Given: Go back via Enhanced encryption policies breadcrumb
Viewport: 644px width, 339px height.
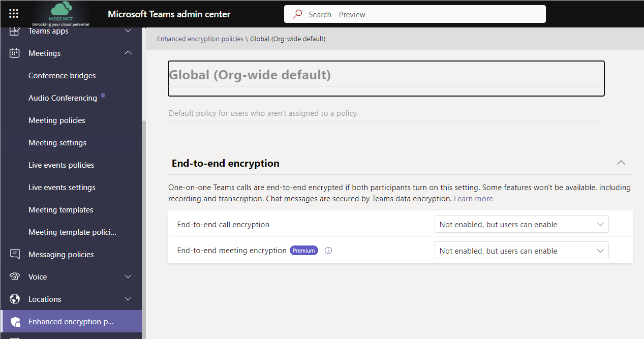Looking at the screenshot, I should tap(200, 39).
